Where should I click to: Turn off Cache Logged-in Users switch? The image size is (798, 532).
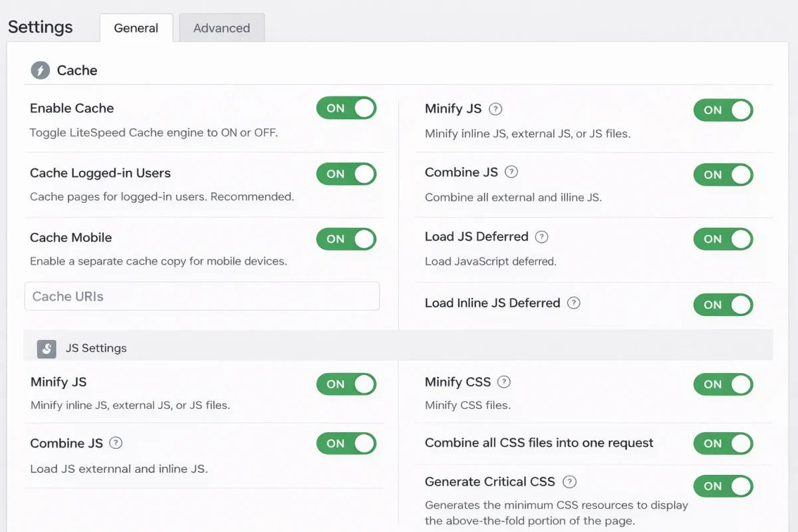(x=346, y=174)
